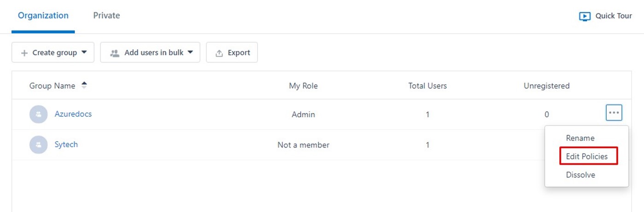This screenshot has width=644, height=212.
Task: Click the Group Name column header
Action: (52, 86)
